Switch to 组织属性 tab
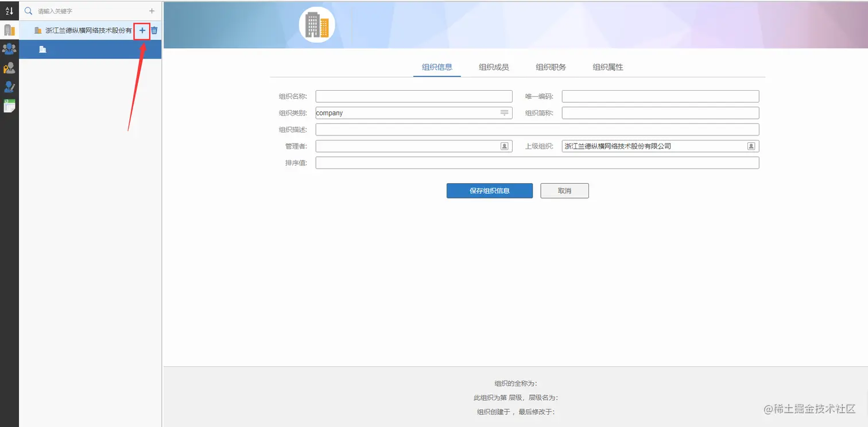The image size is (868, 427). pyautogui.click(x=608, y=67)
